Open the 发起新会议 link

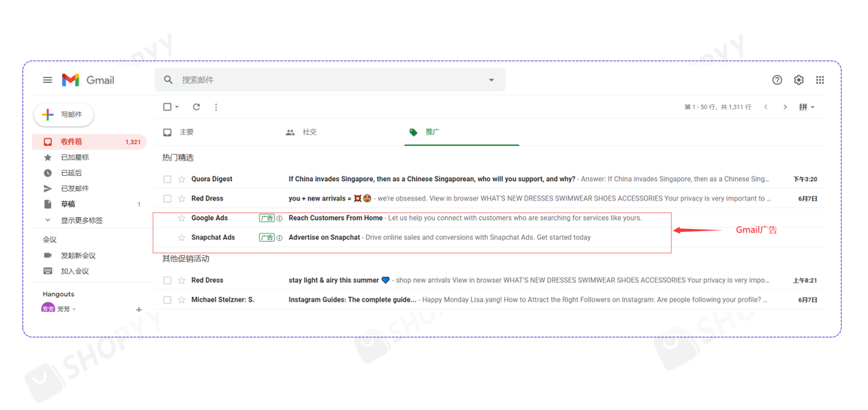coord(78,256)
